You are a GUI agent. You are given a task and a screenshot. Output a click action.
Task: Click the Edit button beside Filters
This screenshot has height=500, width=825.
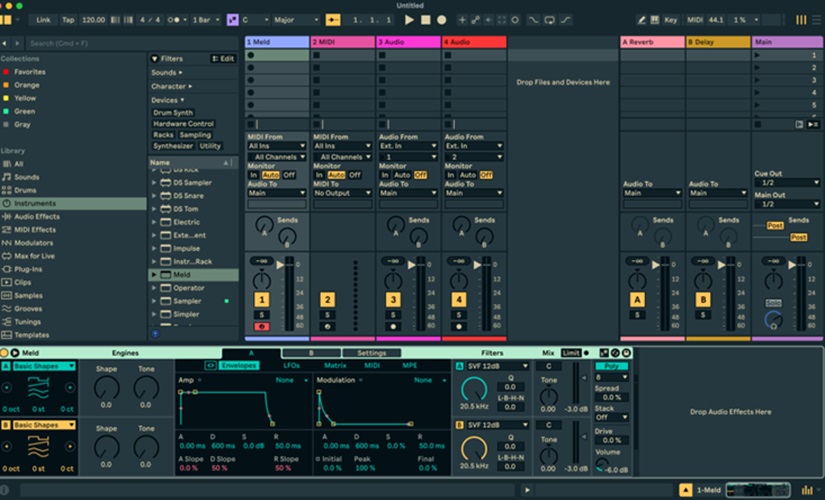[x=223, y=59]
